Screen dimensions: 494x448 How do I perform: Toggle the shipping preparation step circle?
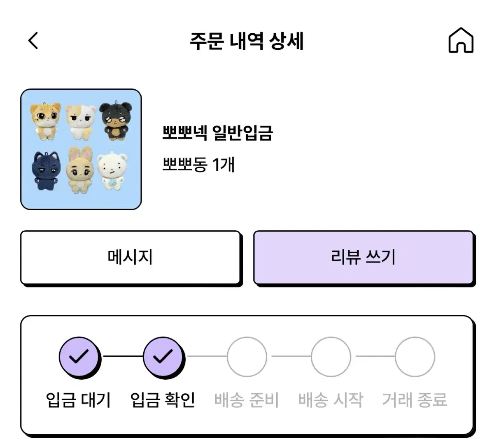coord(247,357)
